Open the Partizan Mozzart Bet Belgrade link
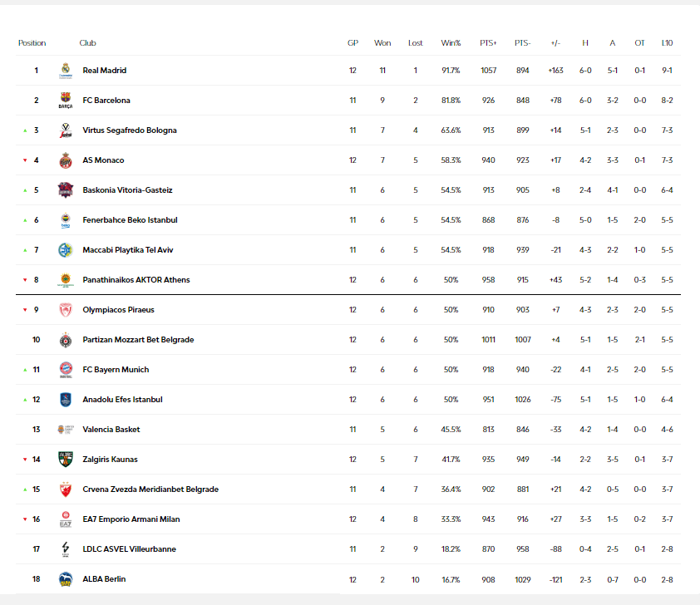This screenshot has width=700, height=605. click(138, 340)
